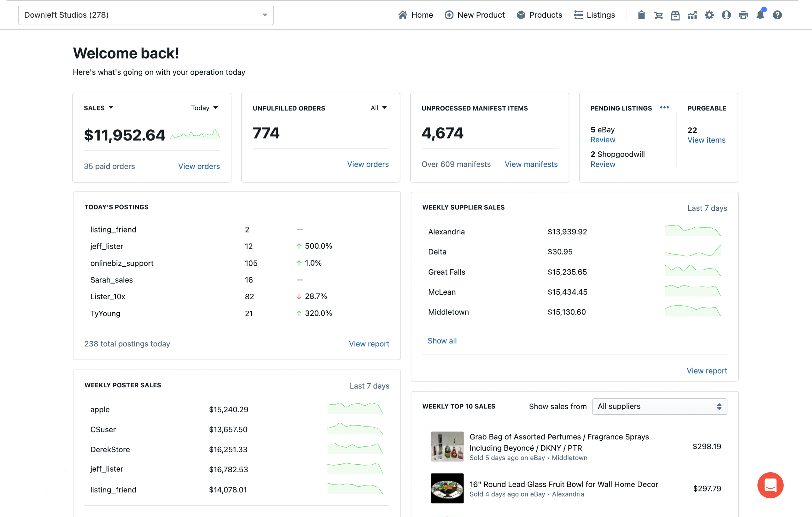Open the chart analytics reports icon
Image resolution: width=812 pixels, height=517 pixels.
692,15
